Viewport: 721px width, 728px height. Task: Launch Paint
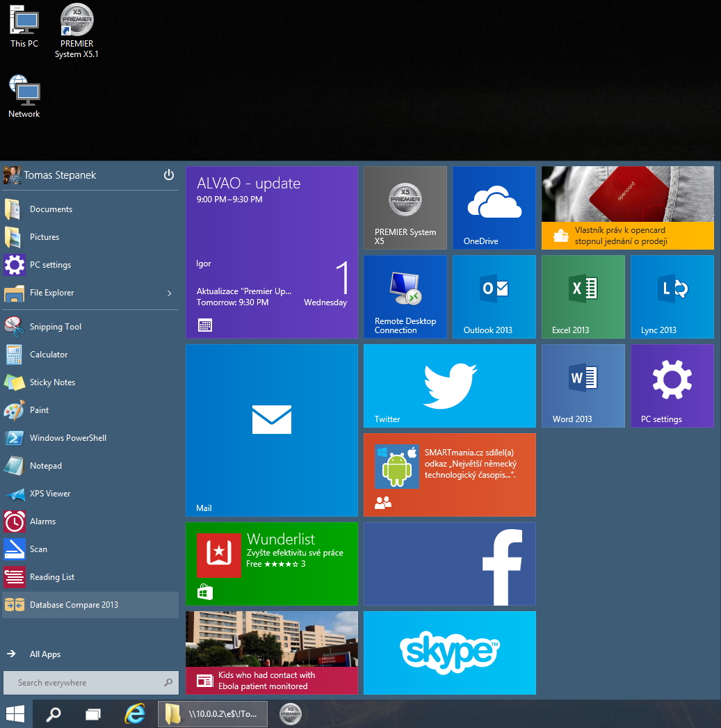(90, 410)
